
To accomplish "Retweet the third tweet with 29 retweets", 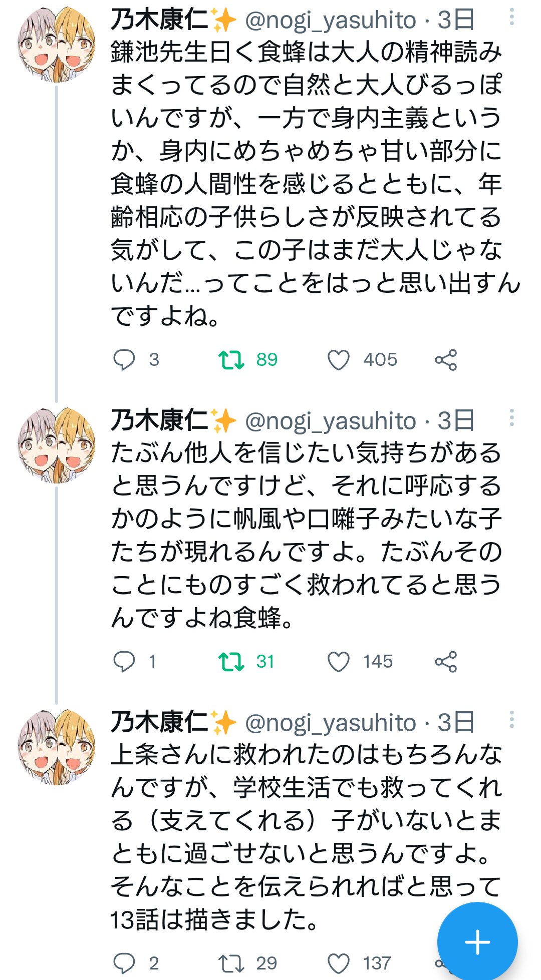I will [x=231, y=963].
